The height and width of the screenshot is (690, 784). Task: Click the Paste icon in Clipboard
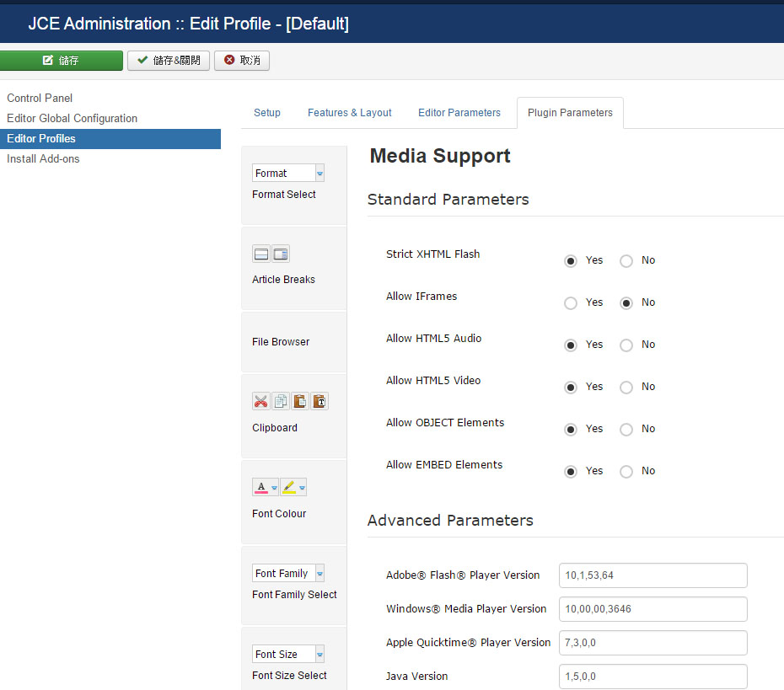[300, 402]
